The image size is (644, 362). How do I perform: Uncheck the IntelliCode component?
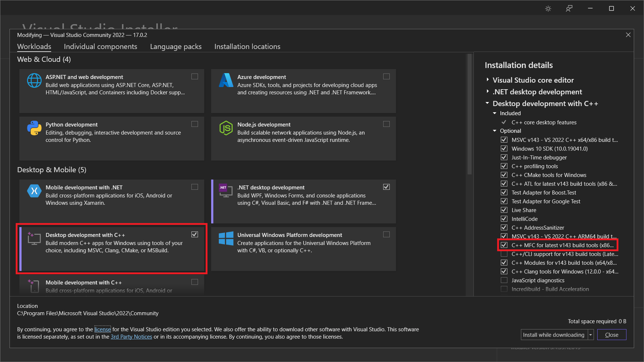(504, 219)
